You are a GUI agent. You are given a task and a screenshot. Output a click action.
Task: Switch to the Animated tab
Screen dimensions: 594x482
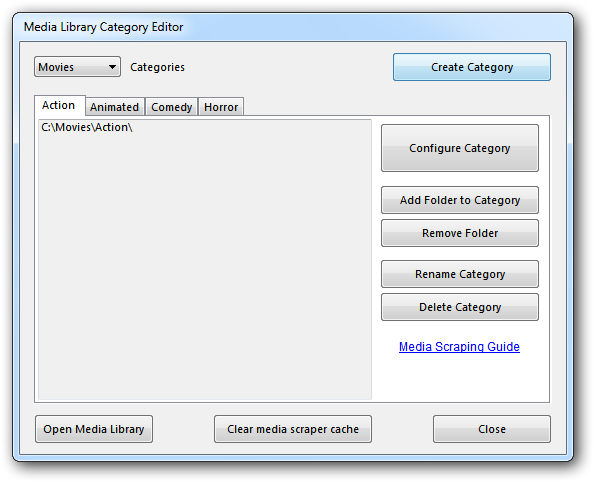click(x=114, y=107)
